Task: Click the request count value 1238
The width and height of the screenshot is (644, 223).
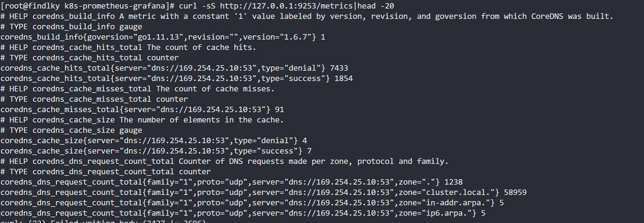Action: [453, 182]
